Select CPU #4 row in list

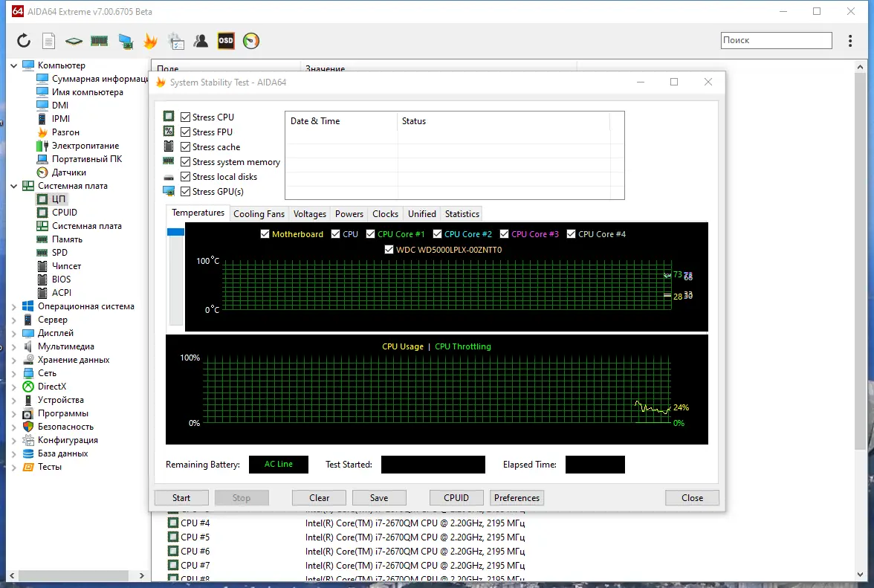[x=346, y=523]
